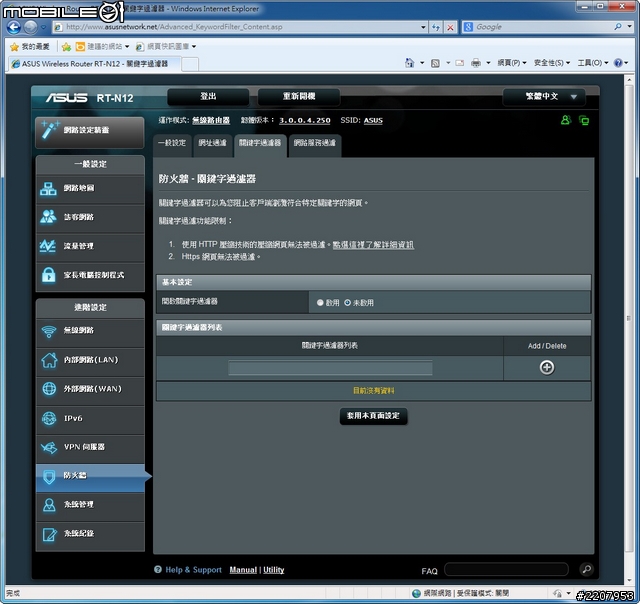
Task: Expand the home button dropdown arrow
Action: pos(422,63)
